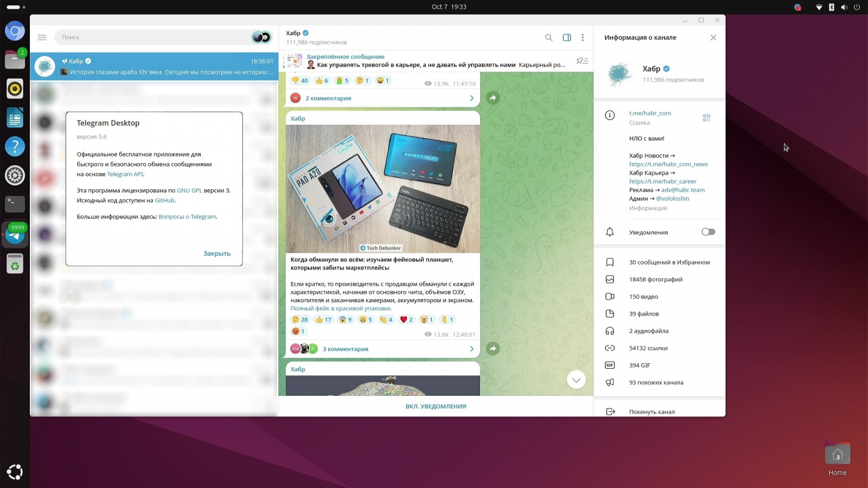Screen dimensions: 868x488
Task: Toggle the right info sidebar panel icon
Action: click(x=566, y=37)
